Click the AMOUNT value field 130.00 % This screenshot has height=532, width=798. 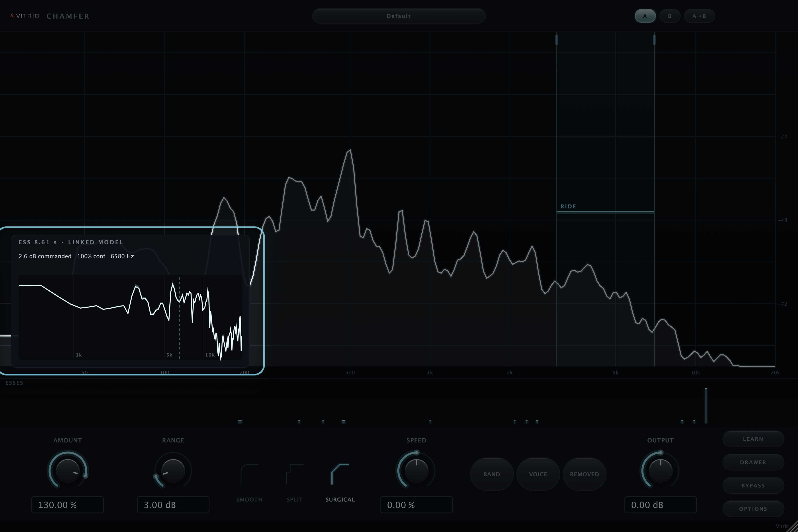pos(68,505)
